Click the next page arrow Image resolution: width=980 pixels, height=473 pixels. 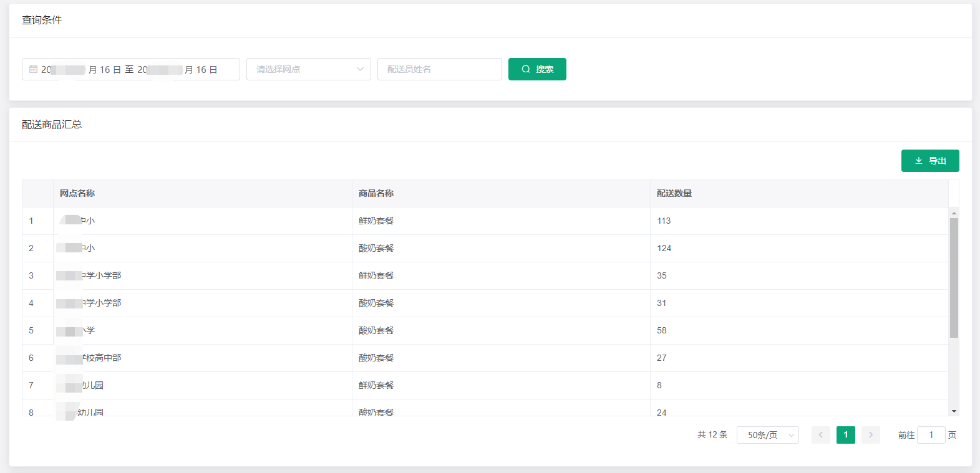(870, 435)
